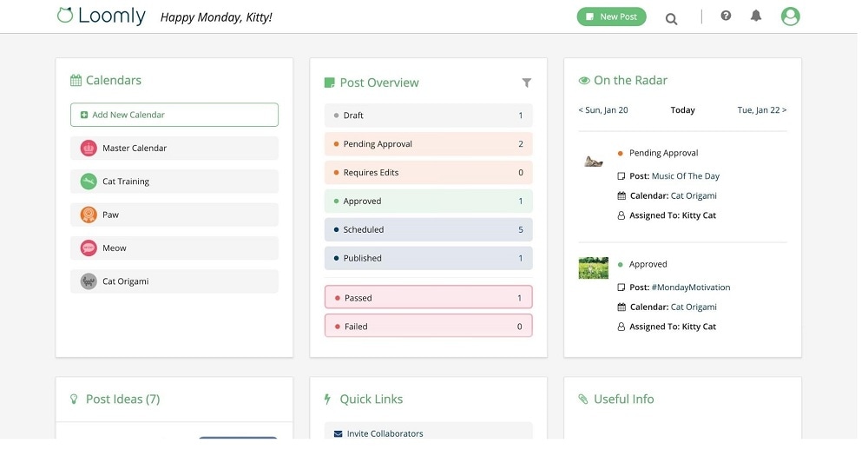This screenshot has width=868, height=456.
Task: Open the user profile avatar menu
Action: [790, 16]
